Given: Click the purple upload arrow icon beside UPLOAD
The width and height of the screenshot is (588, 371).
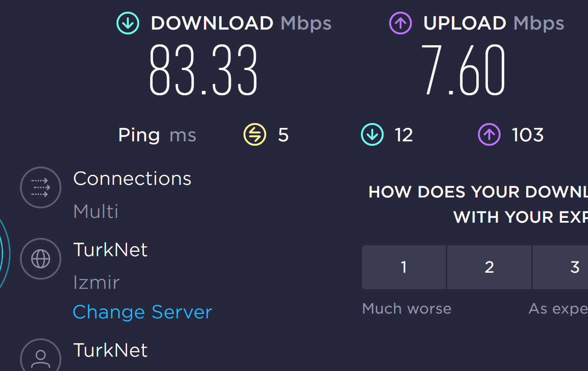Looking at the screenshot, I should click(x=400, y=23).
